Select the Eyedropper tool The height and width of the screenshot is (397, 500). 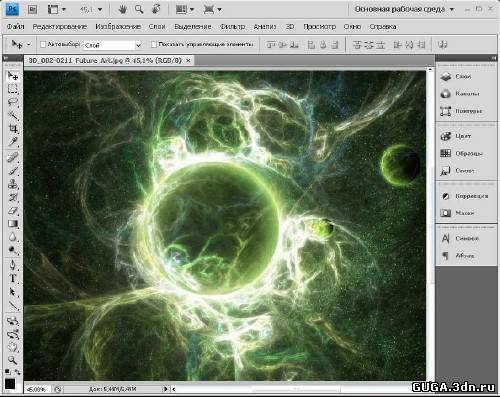[x=13, y=142]
